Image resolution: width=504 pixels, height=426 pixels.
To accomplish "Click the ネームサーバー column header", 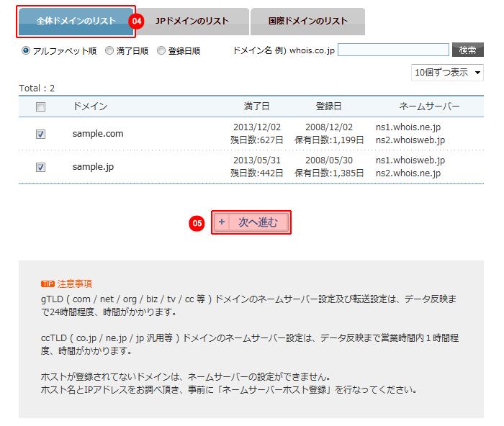I will pos(429,106).
